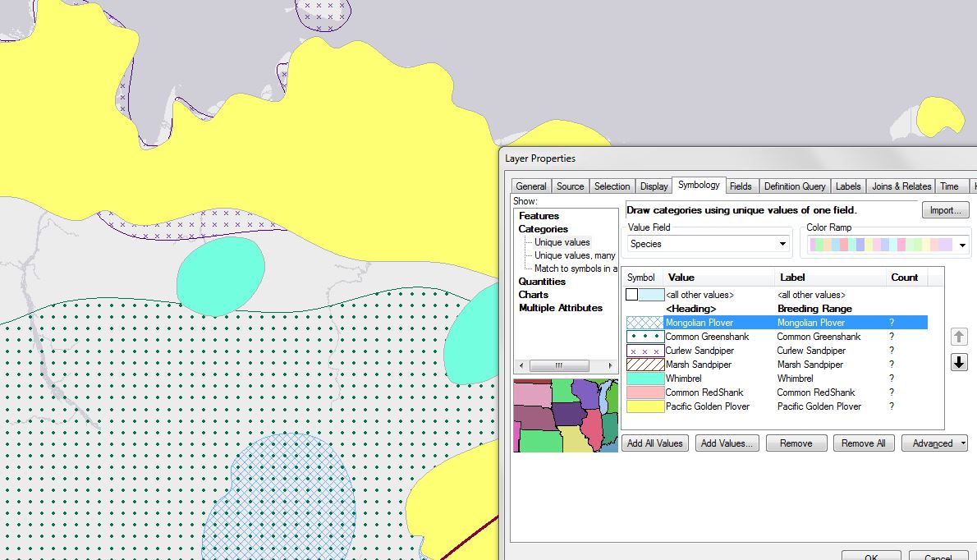This screenshot has height=560, width=977.
Task: Expand the Advanced button menu
Action: click(934, 443)
